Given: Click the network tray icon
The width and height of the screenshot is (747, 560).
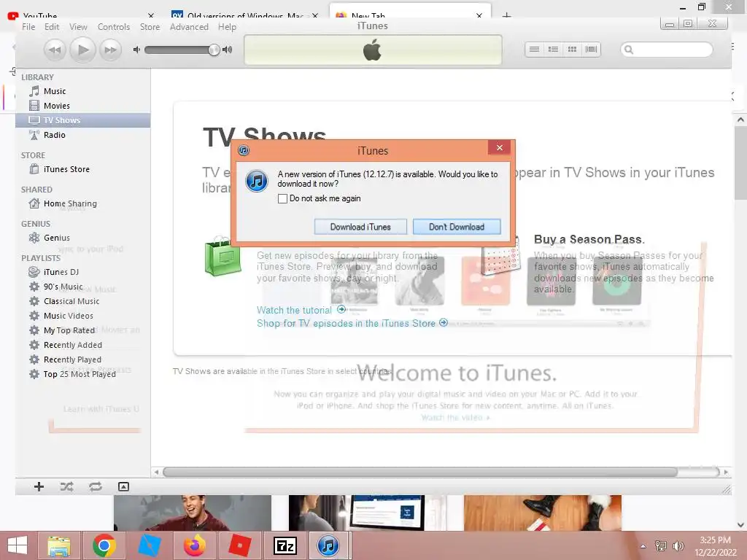Looking at the screenshot, I should pos(661,546).
